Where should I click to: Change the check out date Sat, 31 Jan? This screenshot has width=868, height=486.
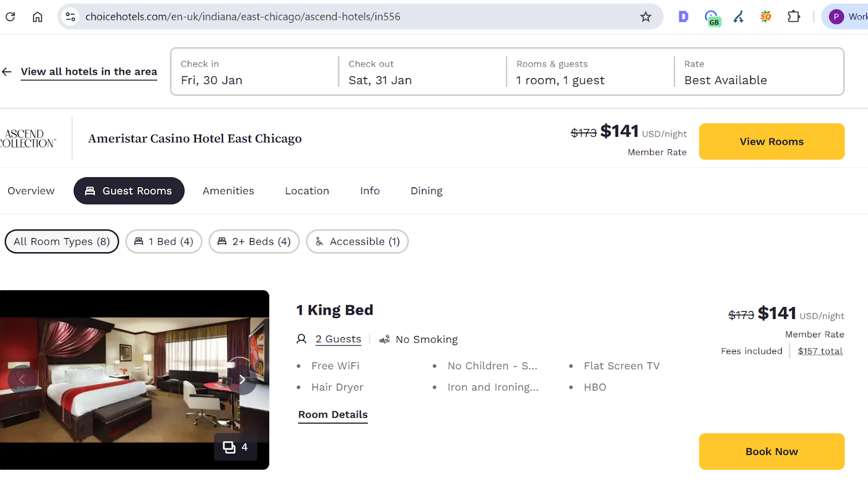[x=422, y=72]
